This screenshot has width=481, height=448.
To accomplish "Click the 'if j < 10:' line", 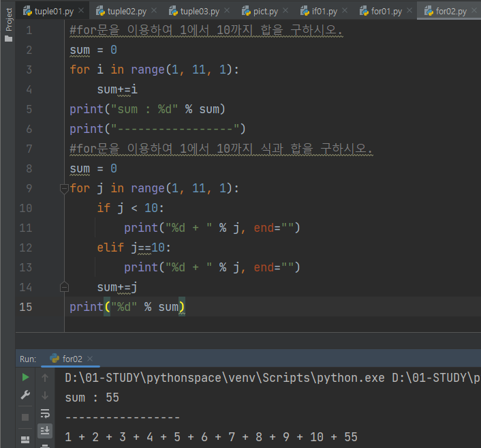I will point(130,208).
